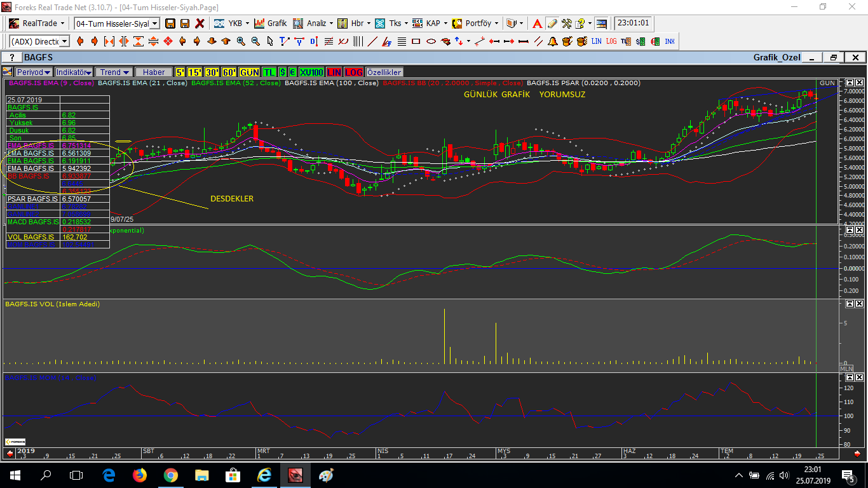This screenshot has height=488, width=868.
Task: Toggle the red LOG chart scale button
Action: pos(354,72)
